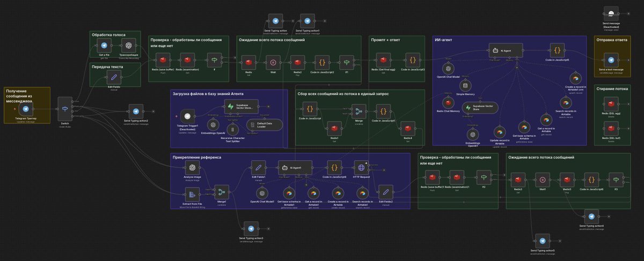Select the Redis (DEL agg) node
The image size is (644, 261).
pyautogui.click(x=611, y=103)
